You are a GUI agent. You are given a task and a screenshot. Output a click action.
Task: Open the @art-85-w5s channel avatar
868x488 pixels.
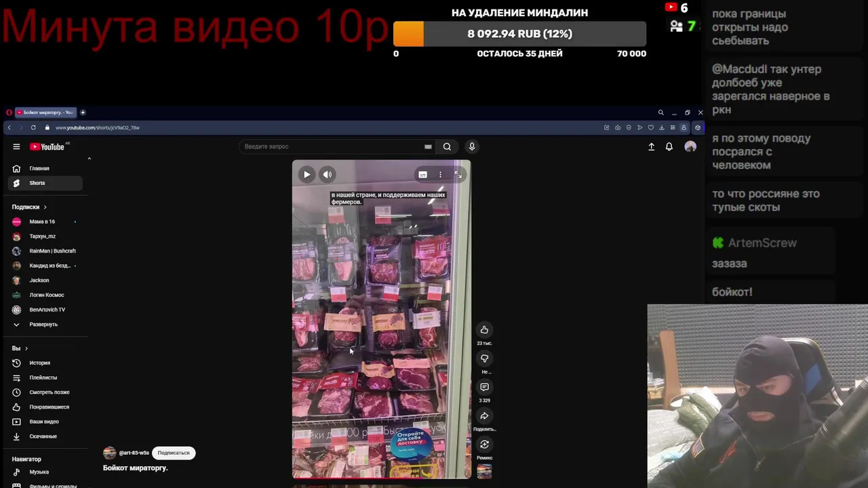click(109, 453)
